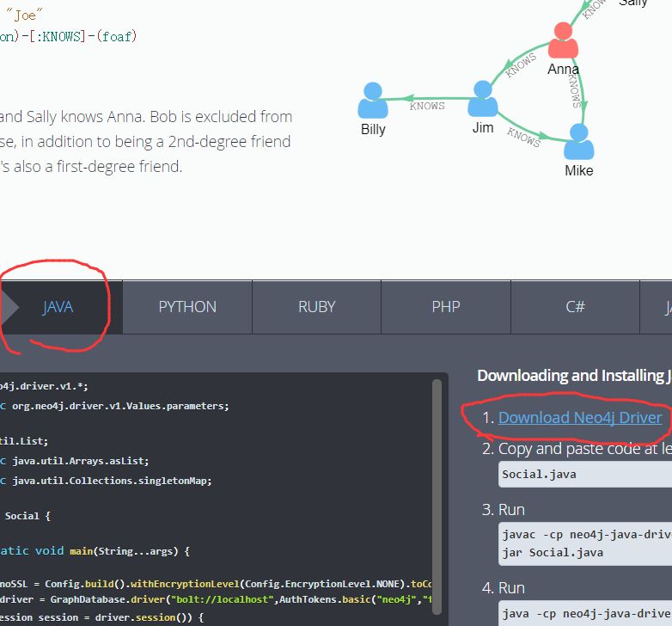The image size is (672, 626).
Task: Click the Billy person node icon
Action: (x=373, y=100)
